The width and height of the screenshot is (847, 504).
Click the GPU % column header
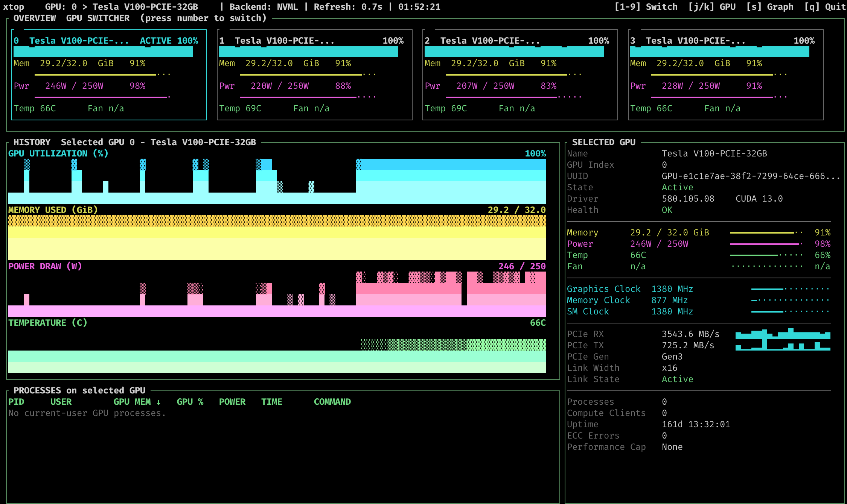190,402
